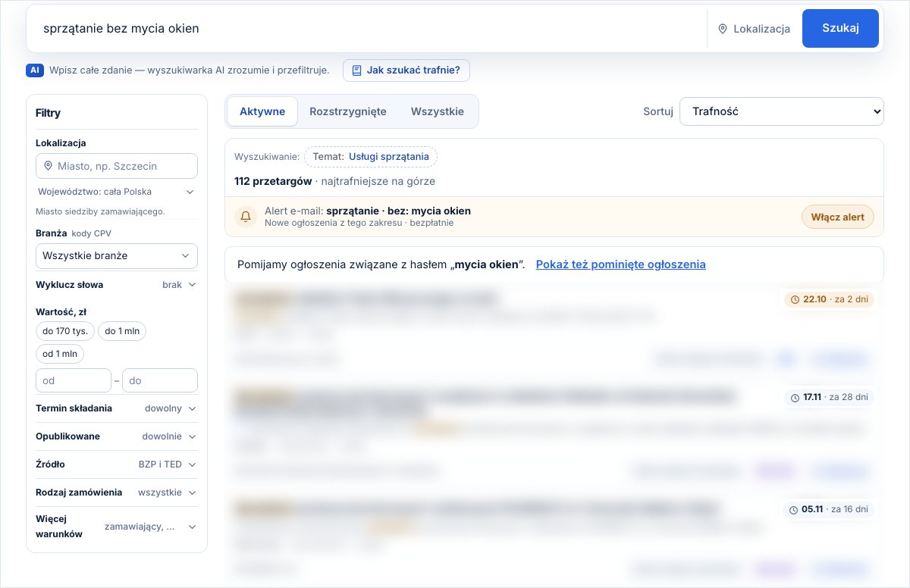Click the "Filtry" panel heading
Screen dimensions: 910x588
48,113
